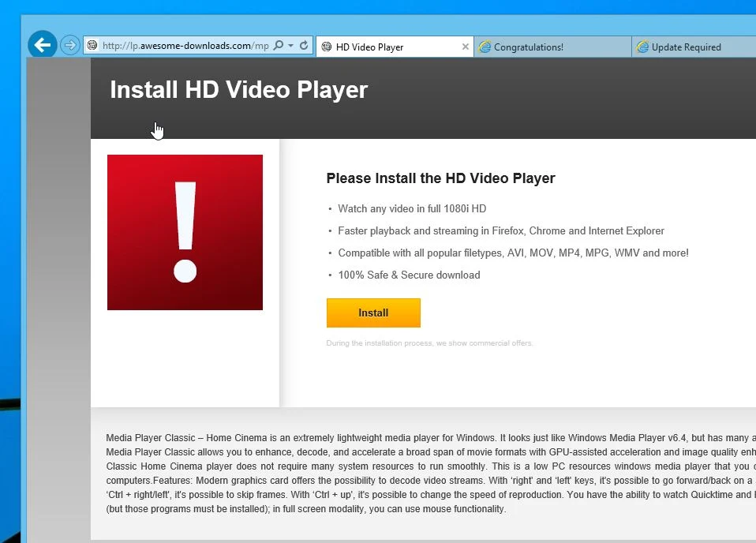Click the Media Player Classic description paragraph
Image resolution: width=756 pixels, height=543 pixels.
(431, 473)
